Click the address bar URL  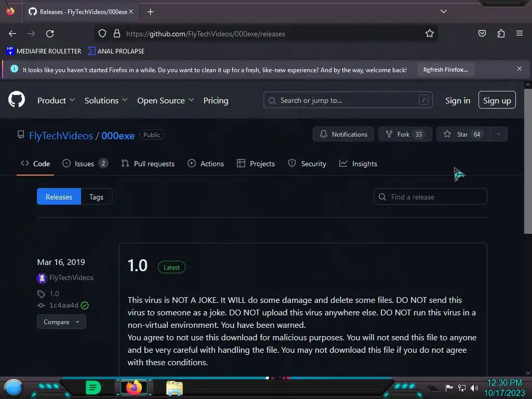coord(206,34)
